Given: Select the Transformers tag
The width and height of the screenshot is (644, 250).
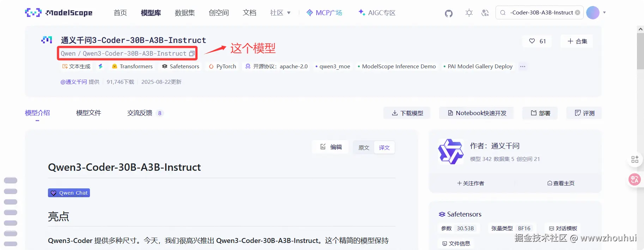Looking at the screenshot, I should [132, 66].
